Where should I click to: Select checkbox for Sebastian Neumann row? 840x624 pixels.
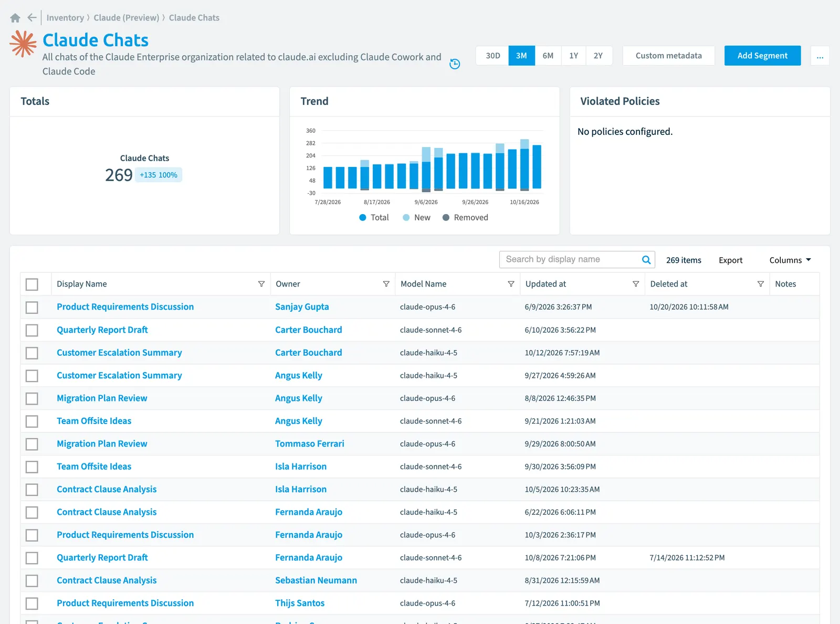pos(32,580)
